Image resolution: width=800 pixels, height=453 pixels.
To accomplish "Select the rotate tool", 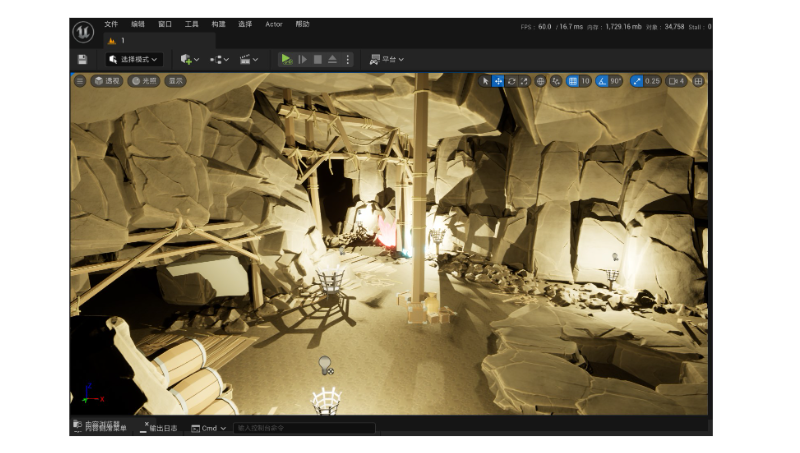I will [x=511, y=81].
